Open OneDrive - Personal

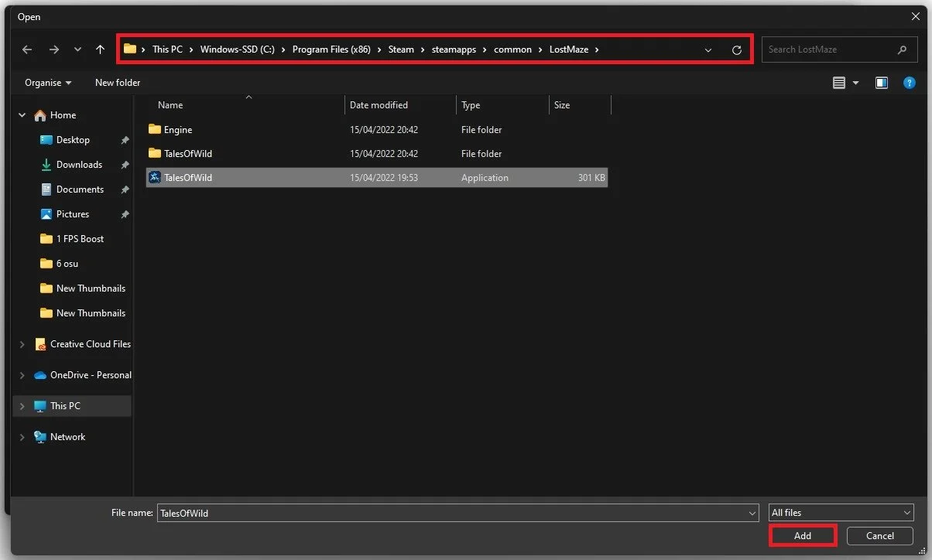(x=91, y=375)
